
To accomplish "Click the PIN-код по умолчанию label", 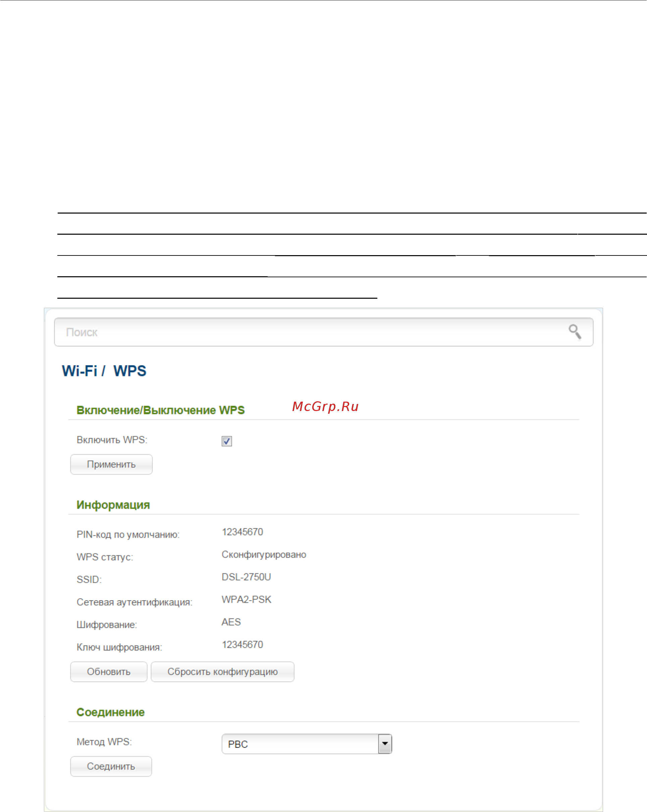I will (128, 534).
